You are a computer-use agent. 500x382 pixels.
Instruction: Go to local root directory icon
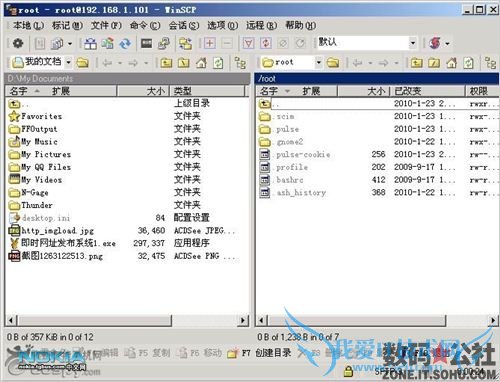coord(183,62)
